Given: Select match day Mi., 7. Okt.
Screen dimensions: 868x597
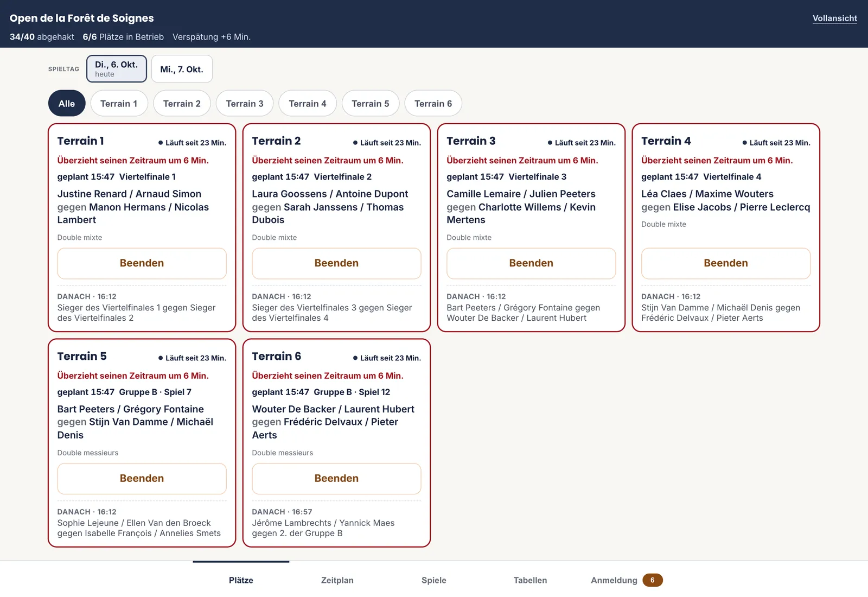Looking at the screenshot, I should pyautogui.click(x=182, y=69).
